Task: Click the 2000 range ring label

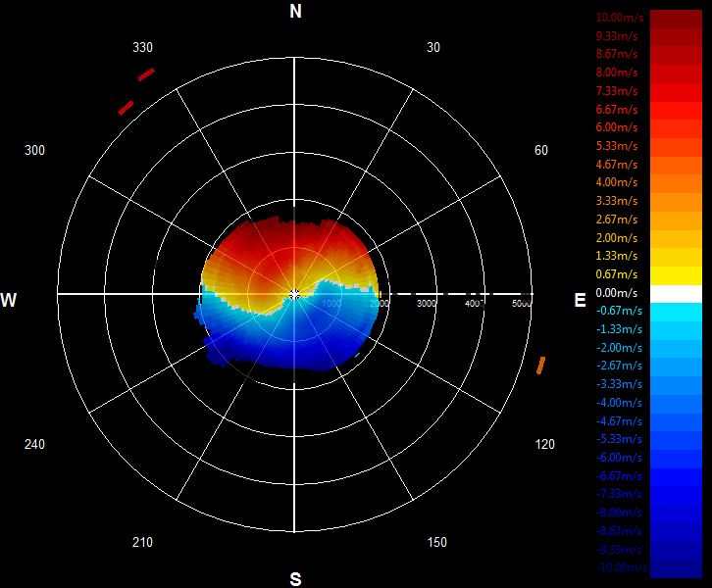Action: (x=380, y=303)
